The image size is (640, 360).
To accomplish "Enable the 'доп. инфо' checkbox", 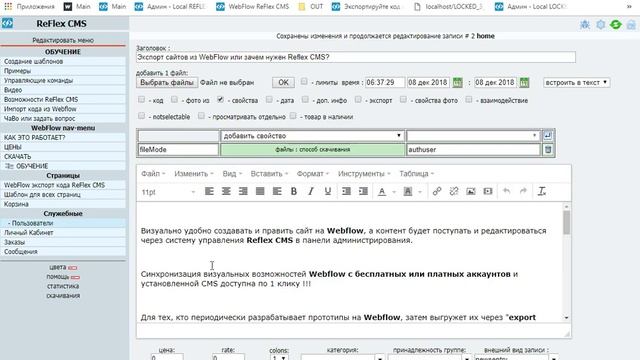I will coord(305,99).
